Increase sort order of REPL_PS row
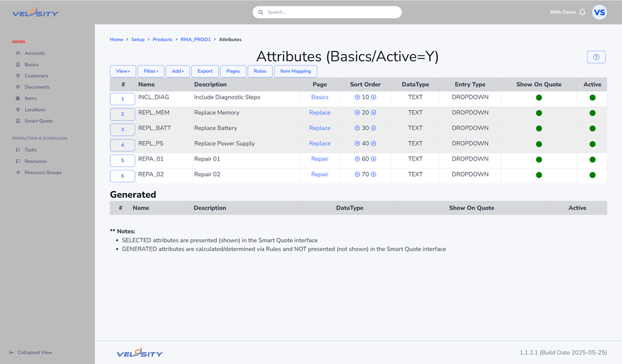The width and height of the screenshot is (622, 364). [374, 144]
